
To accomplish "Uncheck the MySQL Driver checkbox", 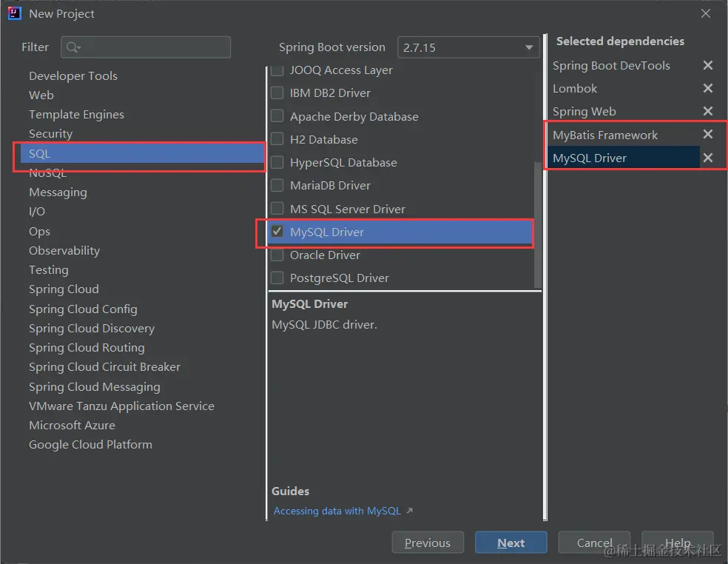I will [277, 232].
